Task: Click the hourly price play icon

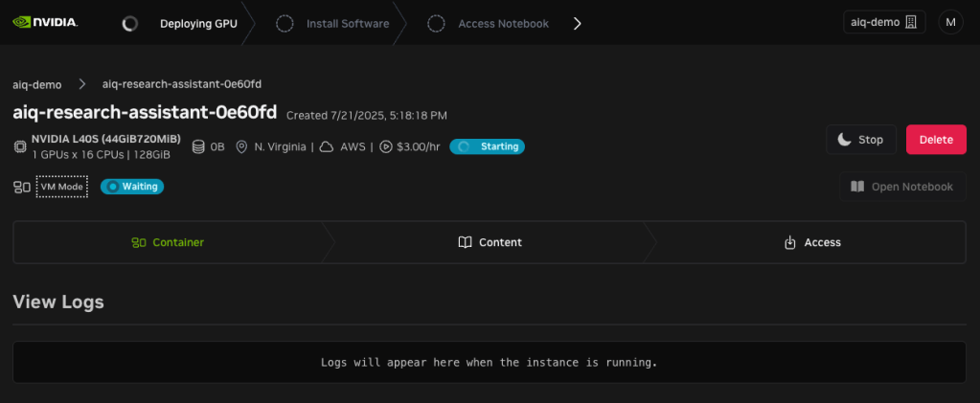Action: pyautogui.click(x=386, y=146)
